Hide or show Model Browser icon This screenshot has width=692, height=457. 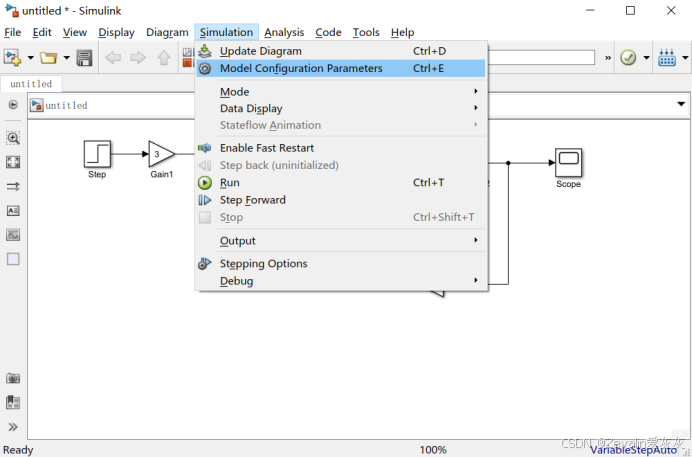13,105
